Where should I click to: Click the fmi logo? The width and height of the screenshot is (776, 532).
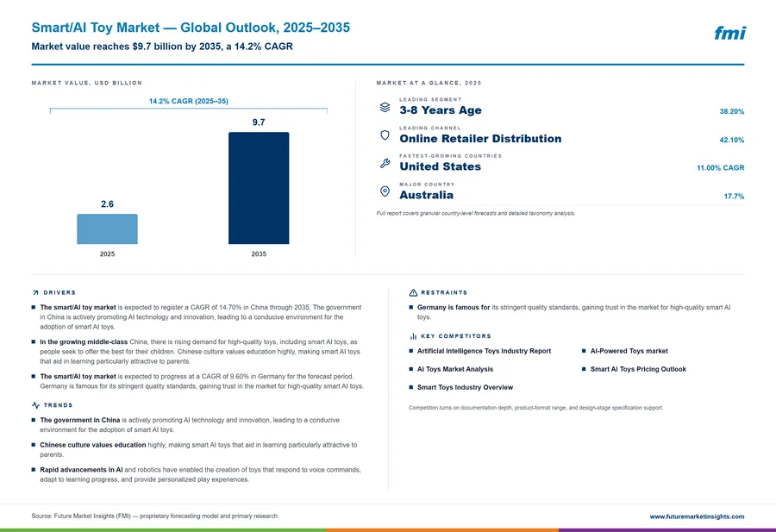(x=729, y=33)
